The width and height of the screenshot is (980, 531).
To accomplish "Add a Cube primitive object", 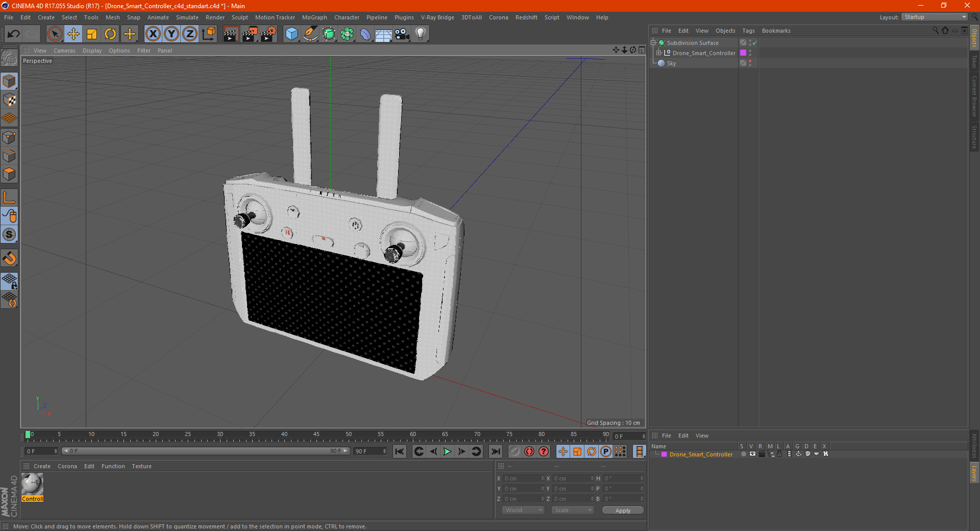I will tap(291, 34).
